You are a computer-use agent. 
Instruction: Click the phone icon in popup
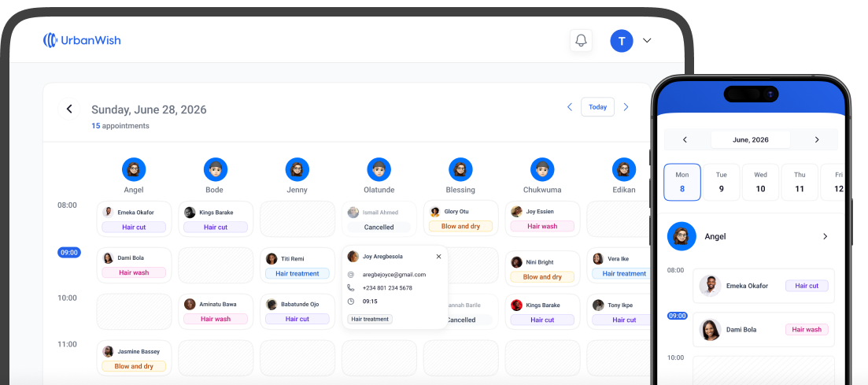(351, 287)
